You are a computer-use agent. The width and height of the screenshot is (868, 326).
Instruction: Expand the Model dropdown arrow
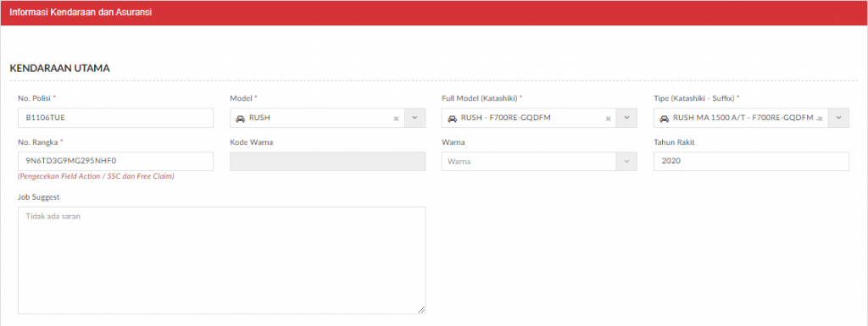pos(415,118)
